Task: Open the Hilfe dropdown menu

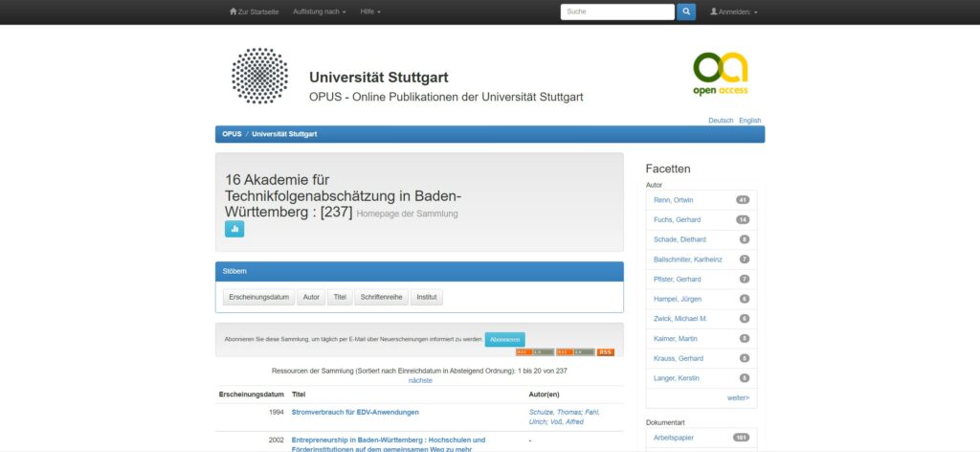Action: (x=370, y=11)
